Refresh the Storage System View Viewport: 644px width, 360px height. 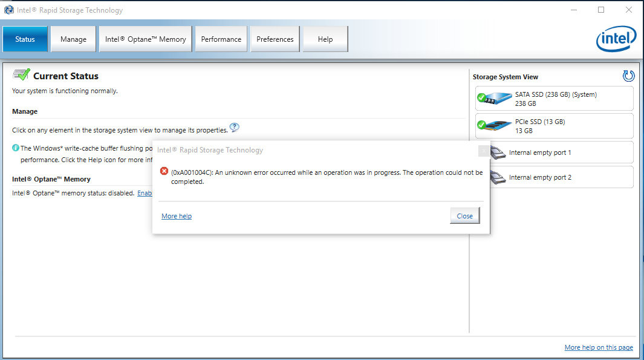[x=628, y=76]
